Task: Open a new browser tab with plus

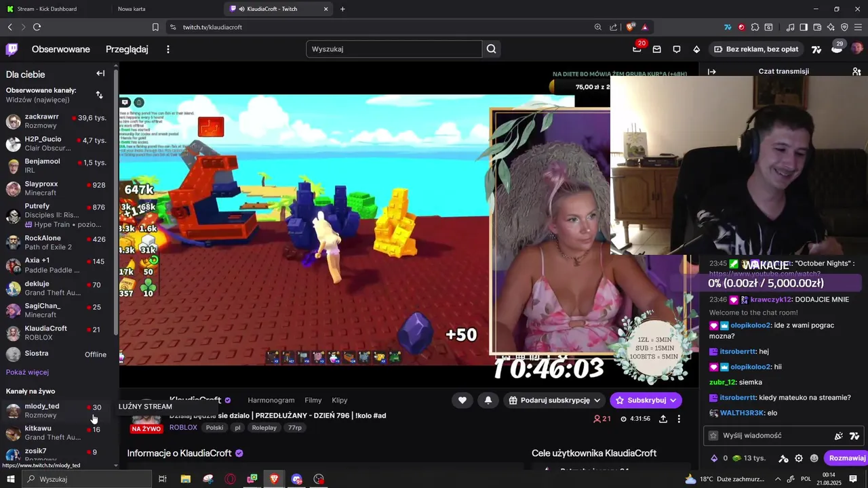Action: point(342,9)
